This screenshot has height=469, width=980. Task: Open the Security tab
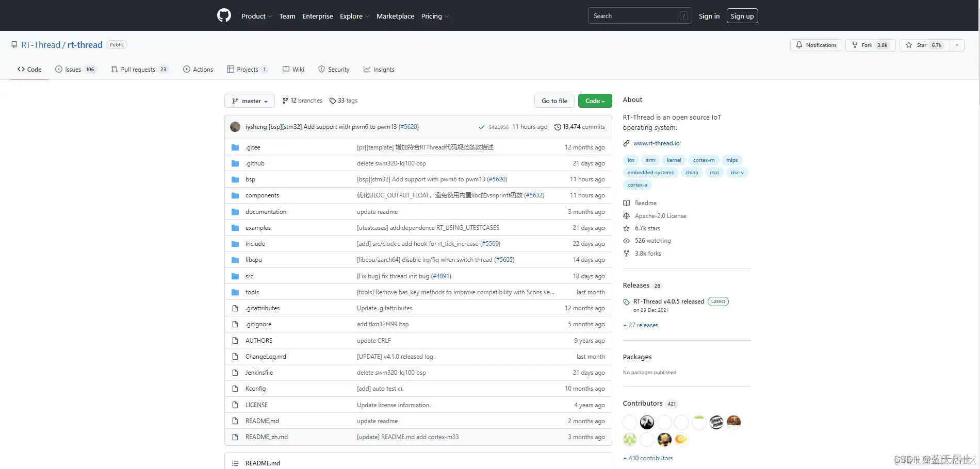[x=334, y=70]
